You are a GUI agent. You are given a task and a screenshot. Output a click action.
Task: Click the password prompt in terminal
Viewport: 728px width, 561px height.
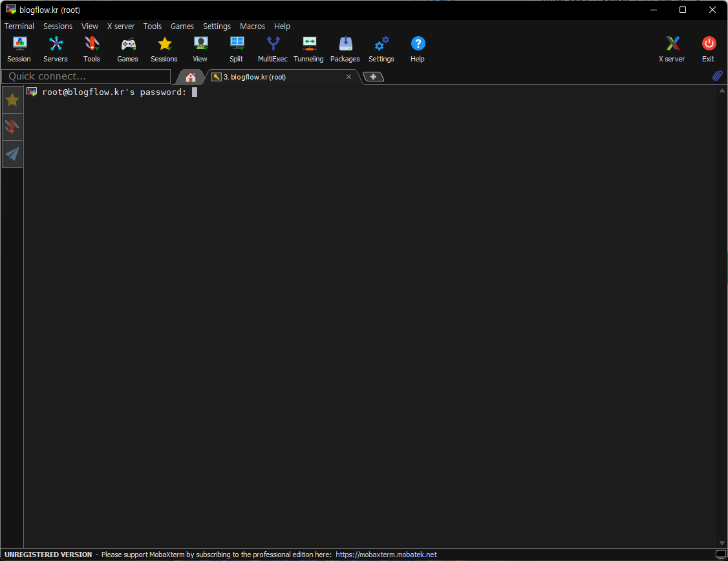pos(114,92)
